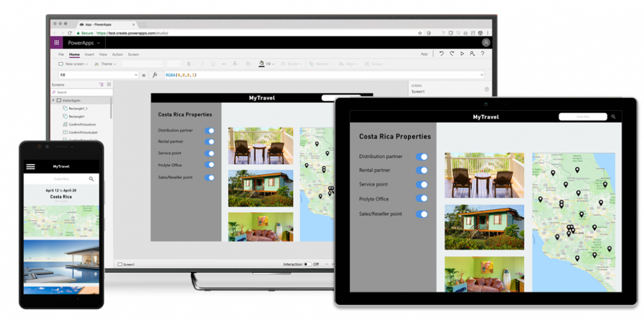Click the user account avatar icon
Image resolution: width=644 pixels, height=323 pixels.
click(486, 42)
